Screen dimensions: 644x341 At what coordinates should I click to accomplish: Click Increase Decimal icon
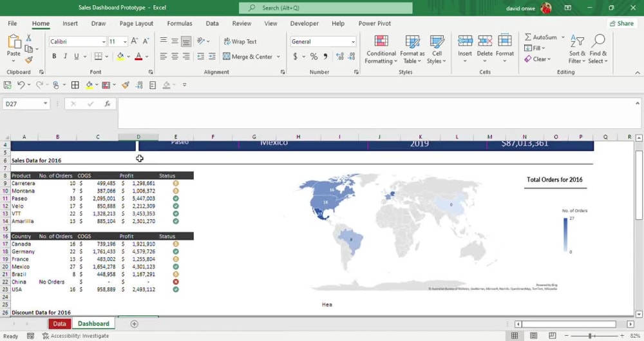tap(339, 56)
